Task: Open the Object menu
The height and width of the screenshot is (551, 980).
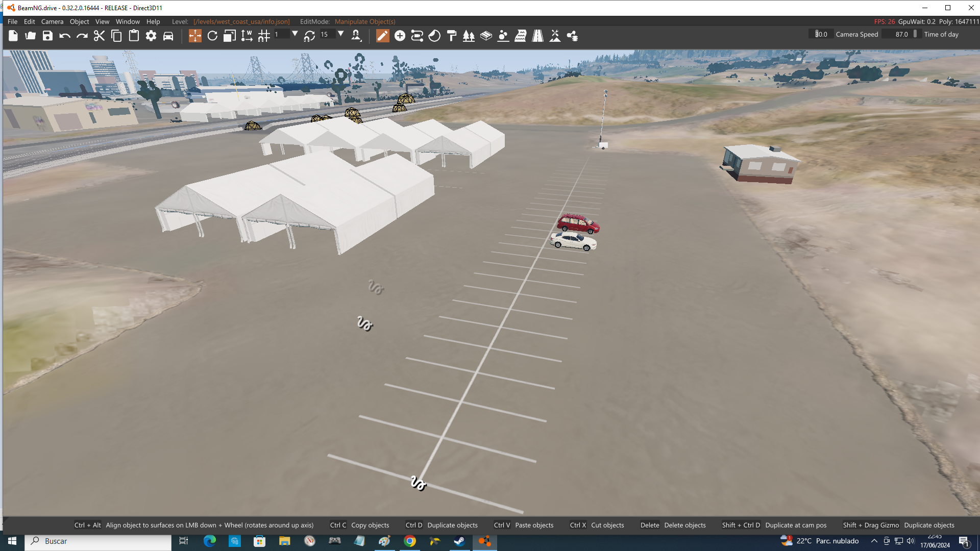Action: tap(79, 21)
